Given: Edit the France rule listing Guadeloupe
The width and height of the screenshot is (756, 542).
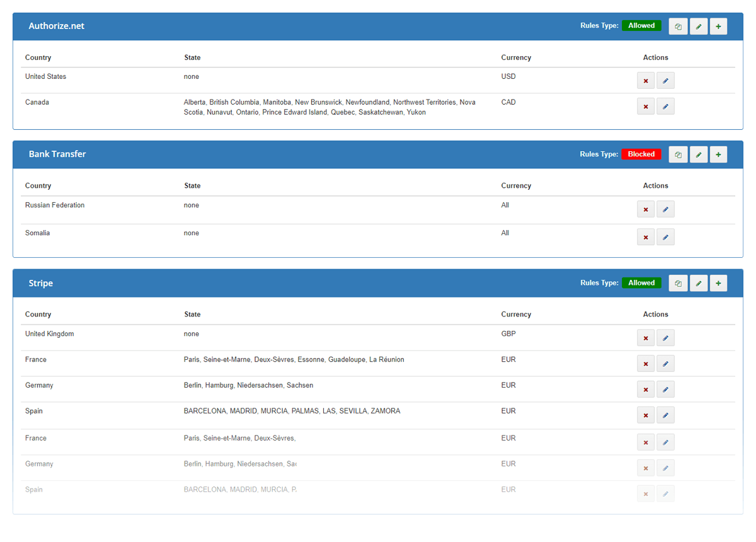Looking at the screenshot, I should [x=665, y=364].
